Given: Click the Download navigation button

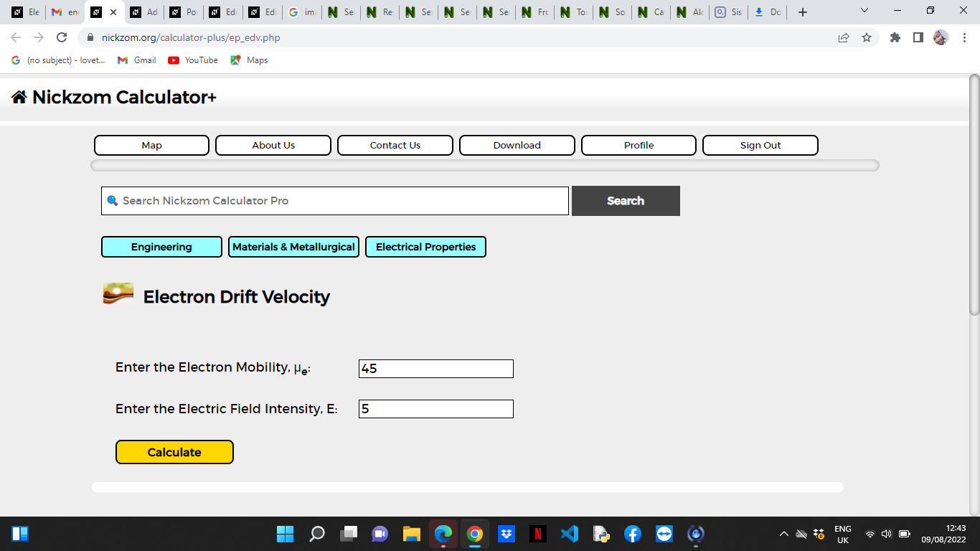Looking at the screenshot, I should pyautogui.click(x=517, y=145).
